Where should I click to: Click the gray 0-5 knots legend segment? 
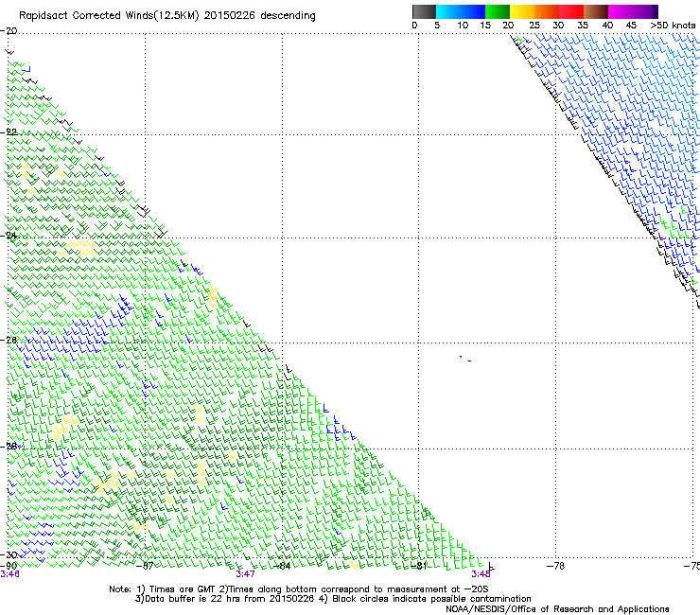click(424, 11)
